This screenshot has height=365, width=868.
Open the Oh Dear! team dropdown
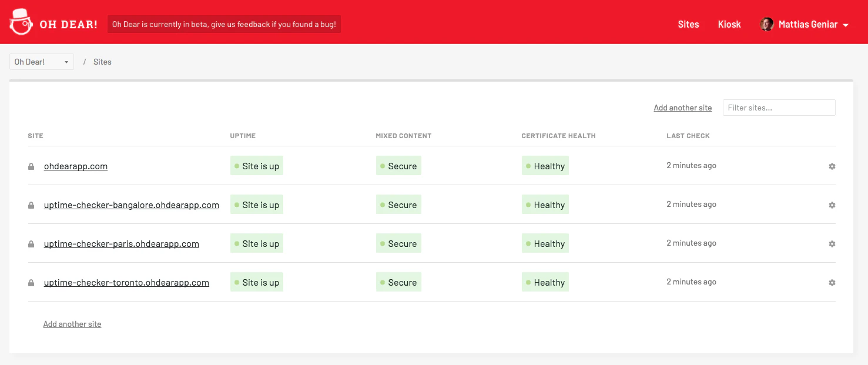click(42, 62)
